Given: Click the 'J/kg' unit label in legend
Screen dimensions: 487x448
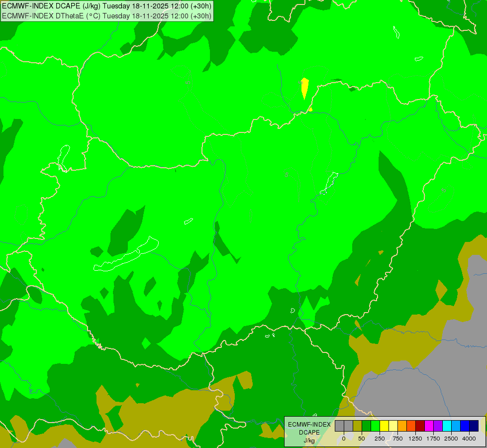Looking at the screenshot, I should (x=309, y=441).
